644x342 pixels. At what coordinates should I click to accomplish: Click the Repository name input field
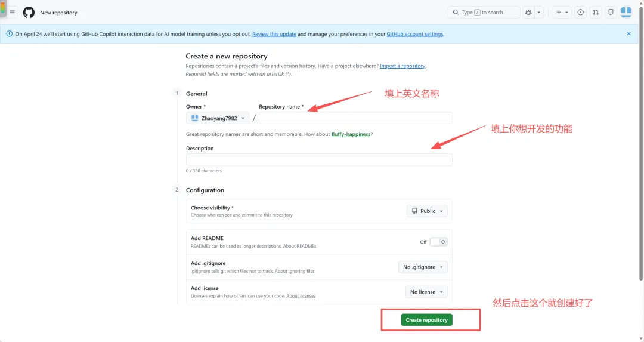click(355, 118)
